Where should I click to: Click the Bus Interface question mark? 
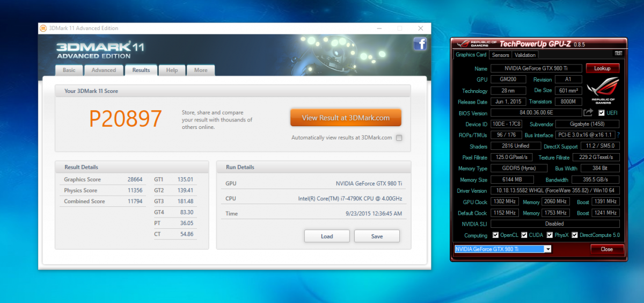tap(618, 135)
